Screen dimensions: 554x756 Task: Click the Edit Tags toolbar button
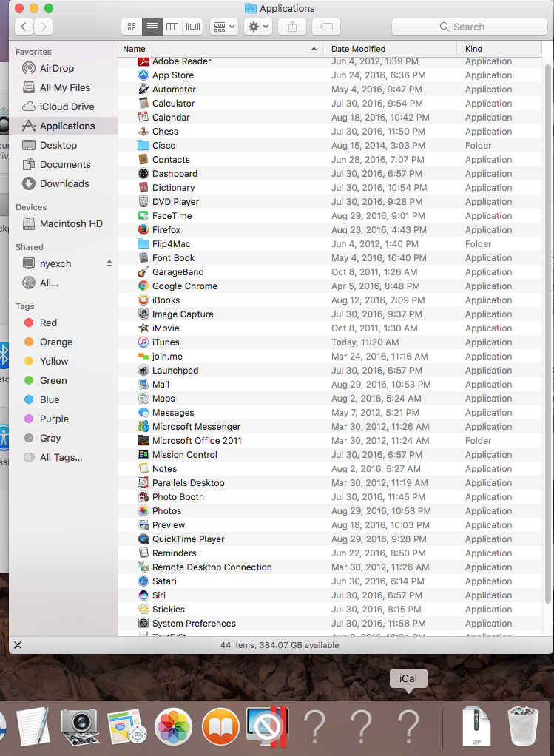[326, 27]
